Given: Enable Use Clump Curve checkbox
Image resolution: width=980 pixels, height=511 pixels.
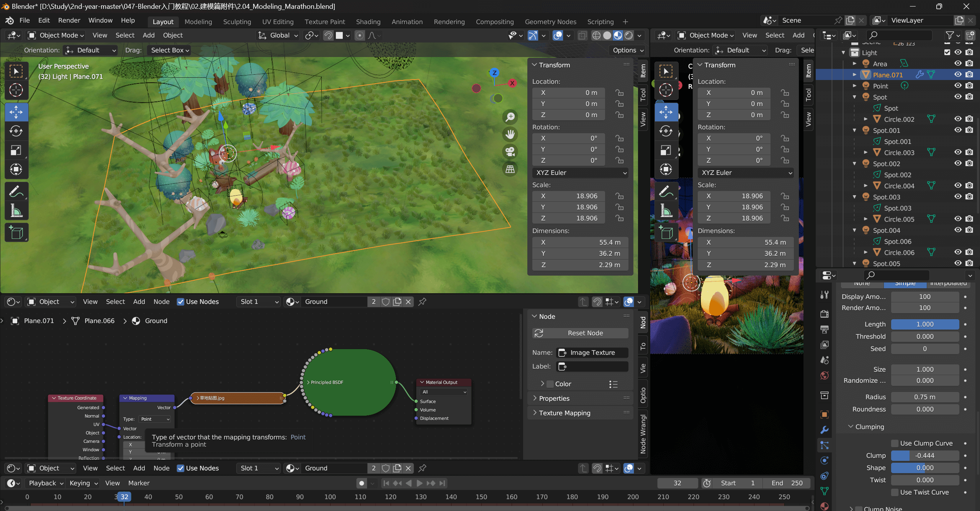Looking at the screenshot, I should [x=895, y=443].
